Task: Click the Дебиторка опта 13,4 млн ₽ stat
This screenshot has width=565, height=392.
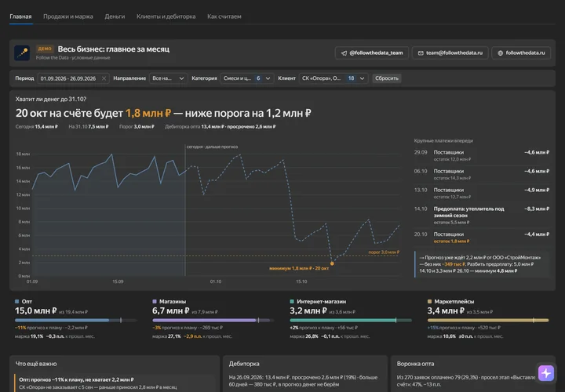Action: [221, 127]
